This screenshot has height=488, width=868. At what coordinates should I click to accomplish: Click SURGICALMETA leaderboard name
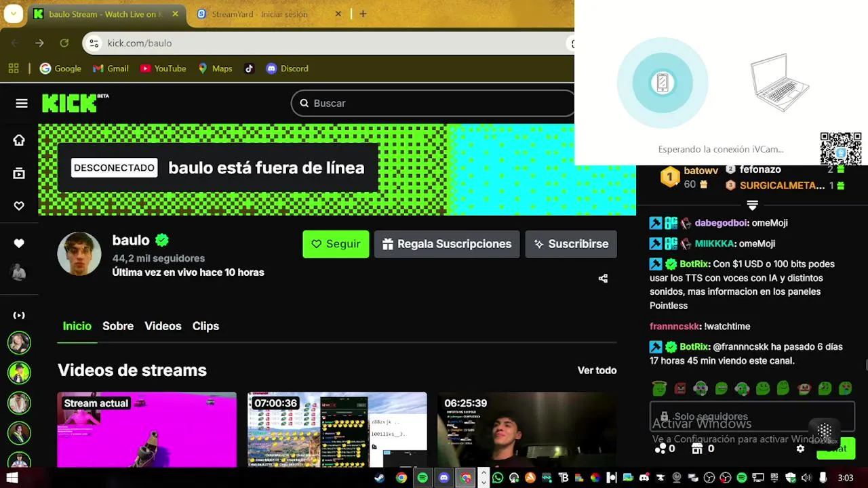point(782,186)
